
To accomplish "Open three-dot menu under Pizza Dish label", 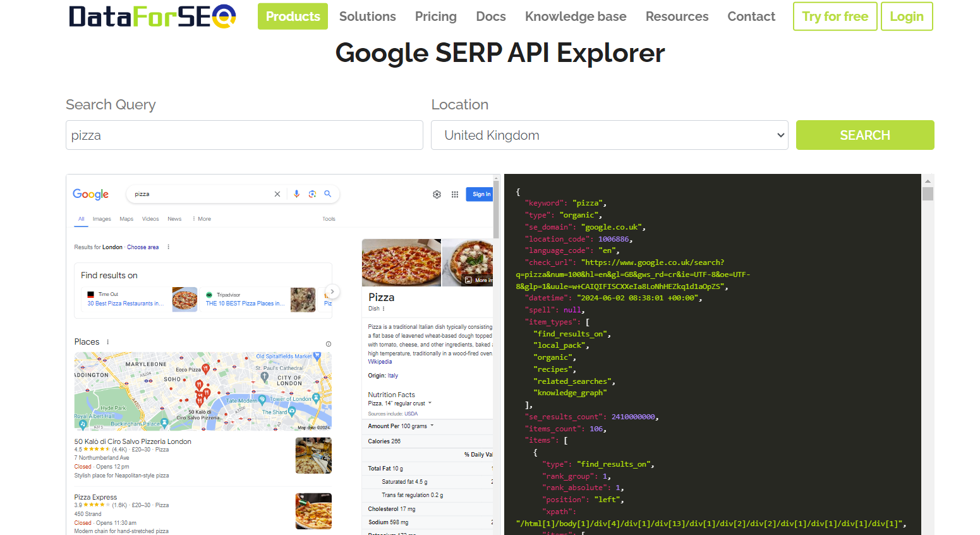I will [x=384, y=309].
